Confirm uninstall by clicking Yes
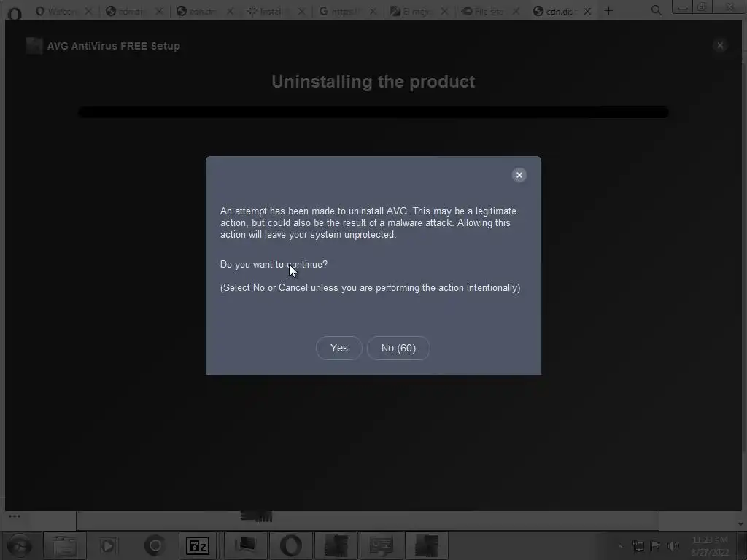The image size is (747, 560). click(338, 348)
